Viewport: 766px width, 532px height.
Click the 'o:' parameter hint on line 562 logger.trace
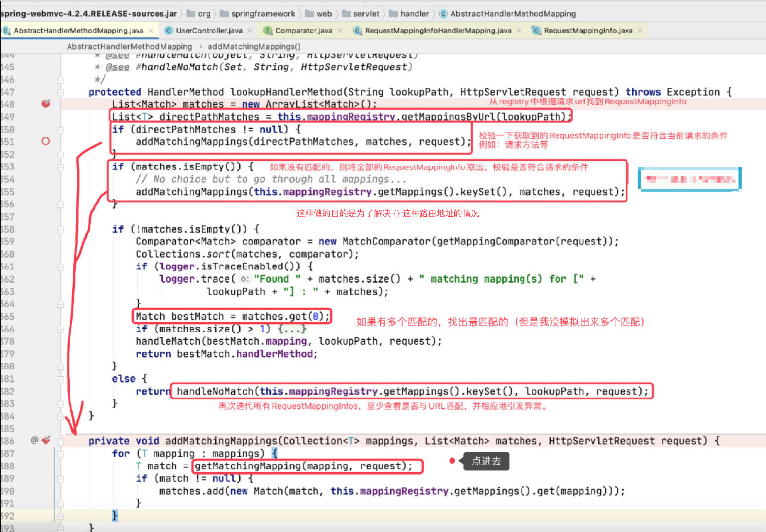[244, 279]
